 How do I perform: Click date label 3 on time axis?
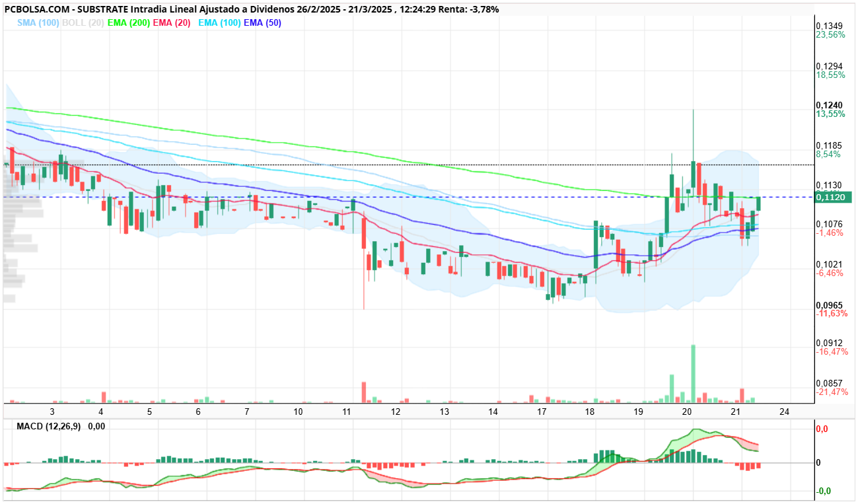52,411
